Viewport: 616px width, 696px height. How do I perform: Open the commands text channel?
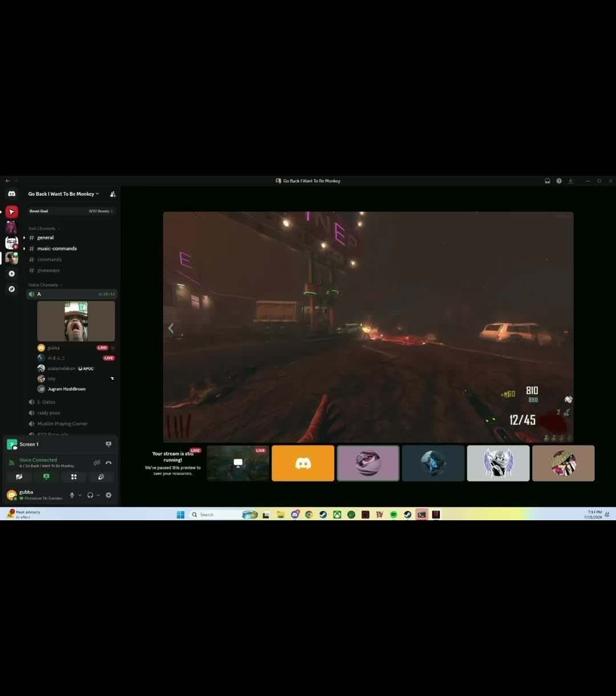pyautogui.click(x=72, y=259)
